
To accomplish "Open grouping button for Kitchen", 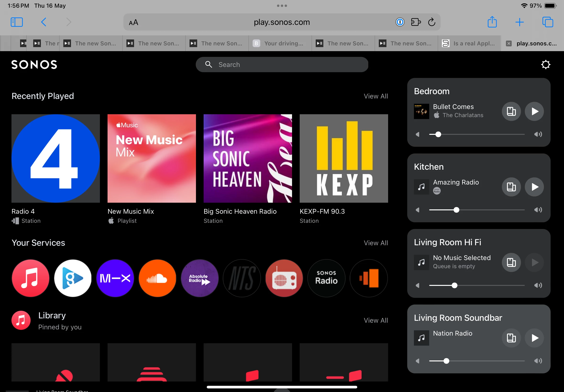I will [x=511, y=187].
